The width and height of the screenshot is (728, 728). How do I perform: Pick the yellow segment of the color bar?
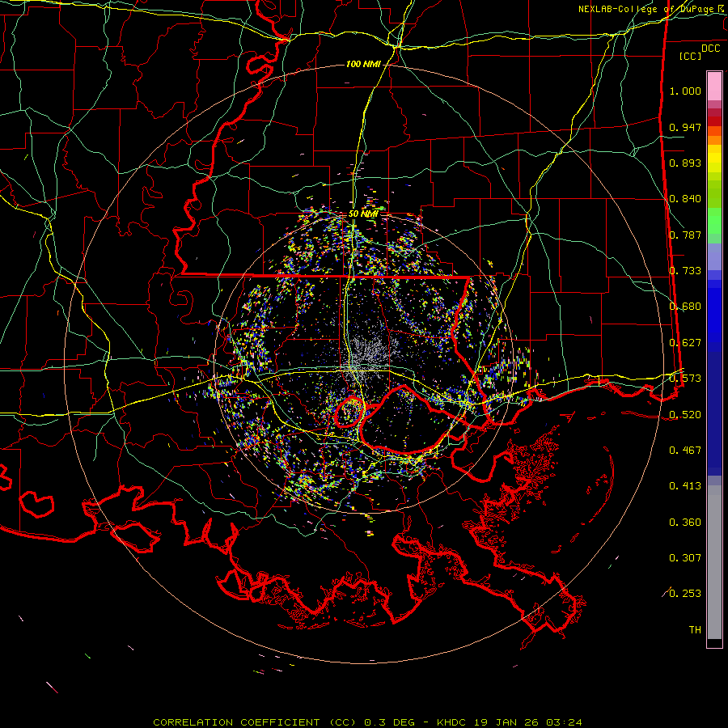coord(714,159)
